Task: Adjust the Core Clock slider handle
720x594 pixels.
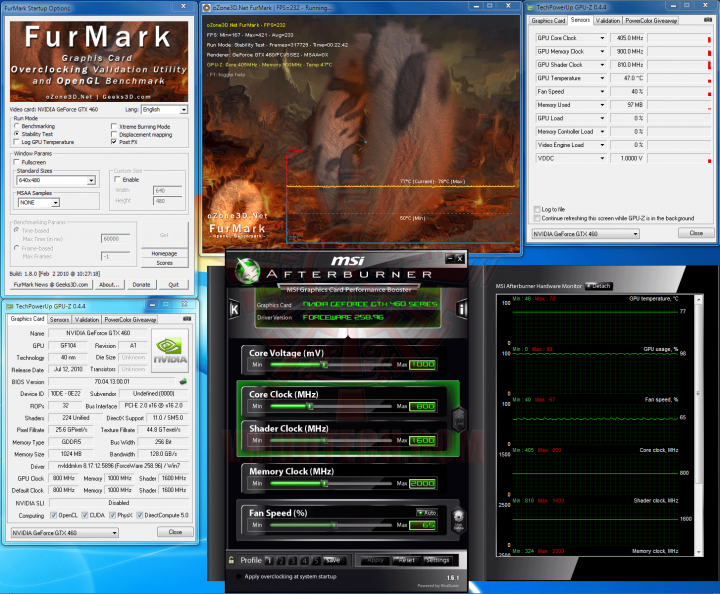Action: pos(310,406)
